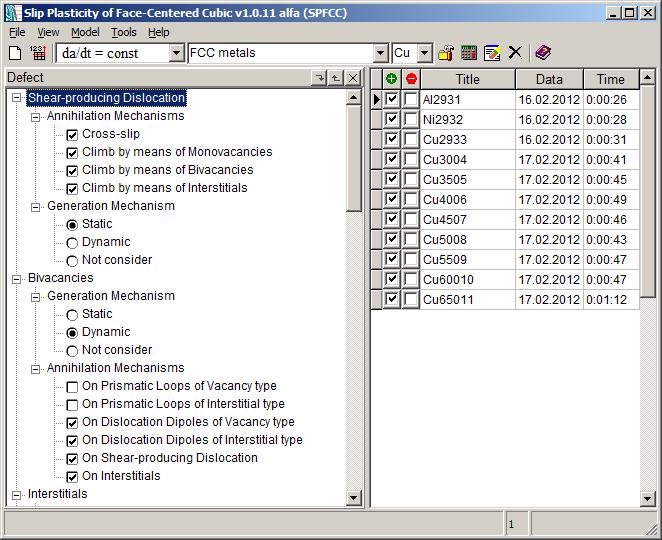Viewport: 662px width, 540px height.
Task: Click the Defect panel pin icon
Action: [320, 78]
